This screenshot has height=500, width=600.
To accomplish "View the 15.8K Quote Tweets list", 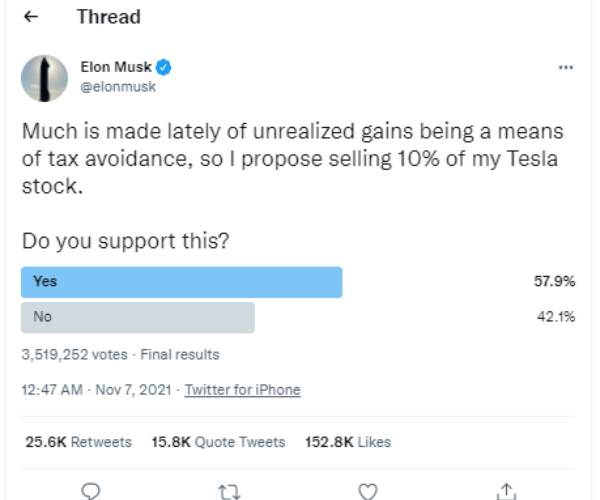I will point(218,441).
